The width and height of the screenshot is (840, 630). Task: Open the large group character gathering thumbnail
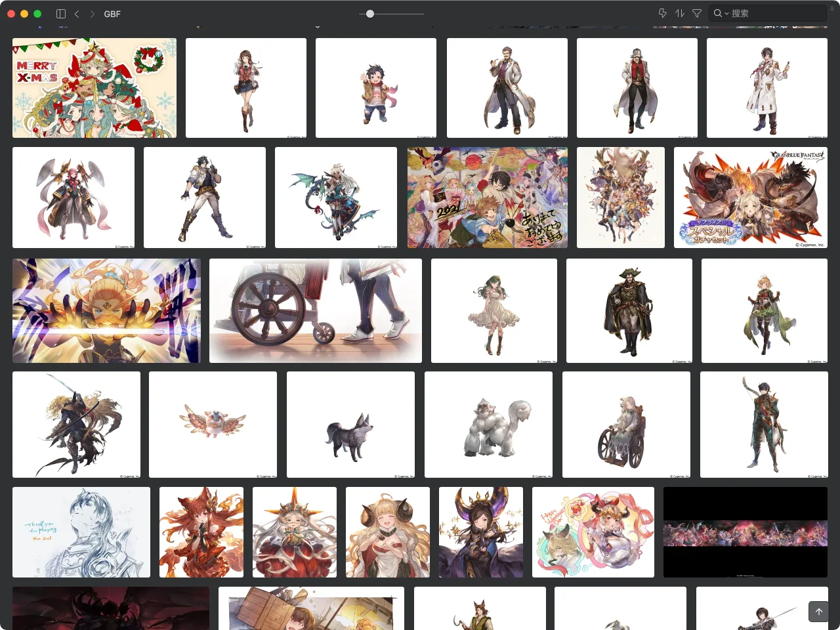[621, 198]
